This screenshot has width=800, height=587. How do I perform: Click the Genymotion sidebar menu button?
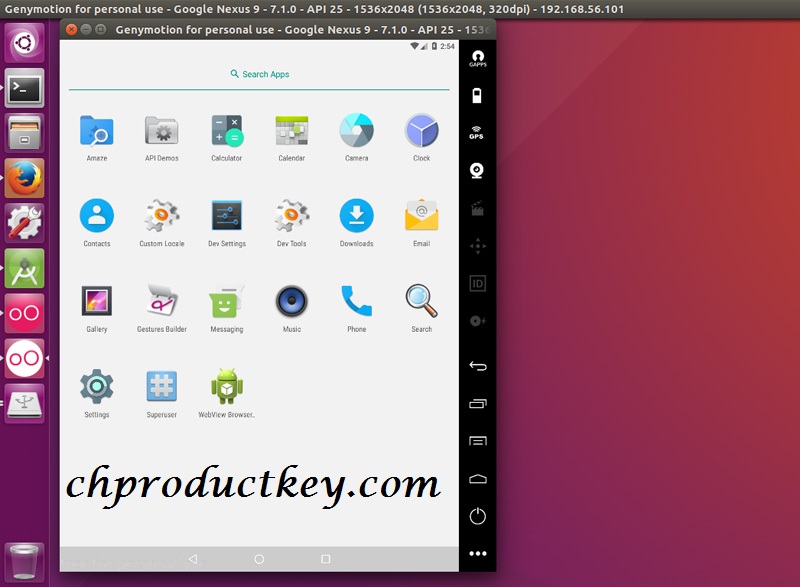coord(478,441)
